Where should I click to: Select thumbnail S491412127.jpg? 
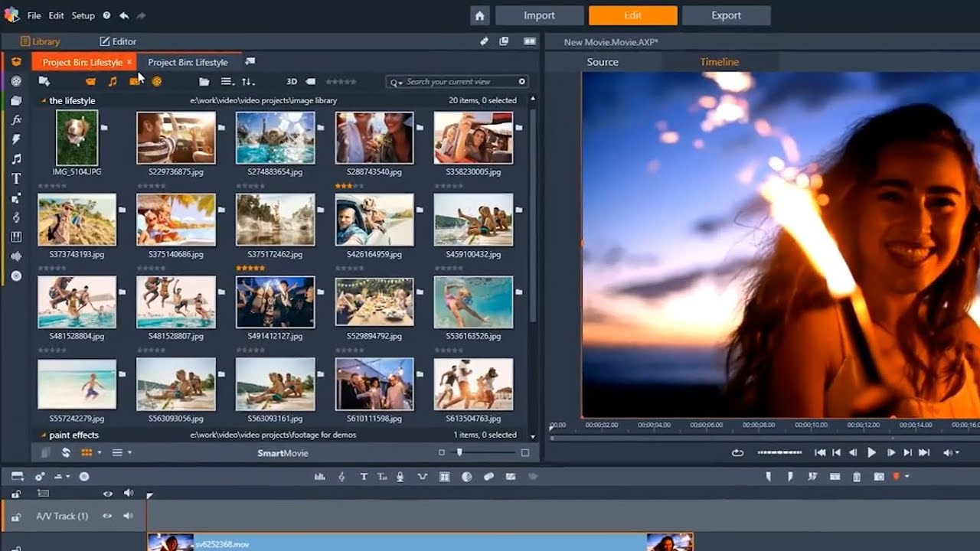coord(275,302)
